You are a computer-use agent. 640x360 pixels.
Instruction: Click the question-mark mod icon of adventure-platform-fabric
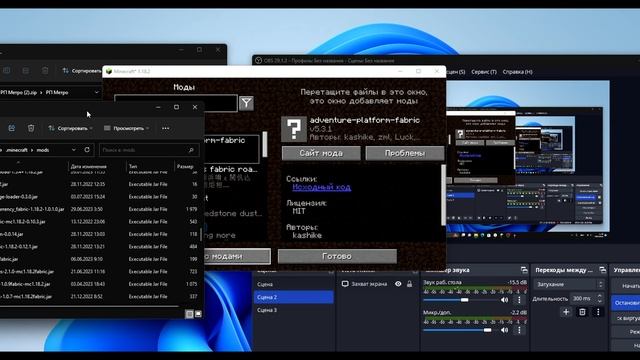click(293, 129)
